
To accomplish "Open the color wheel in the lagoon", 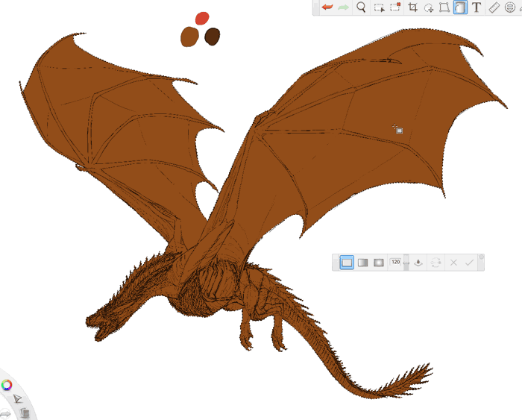I will coord(6,385).
